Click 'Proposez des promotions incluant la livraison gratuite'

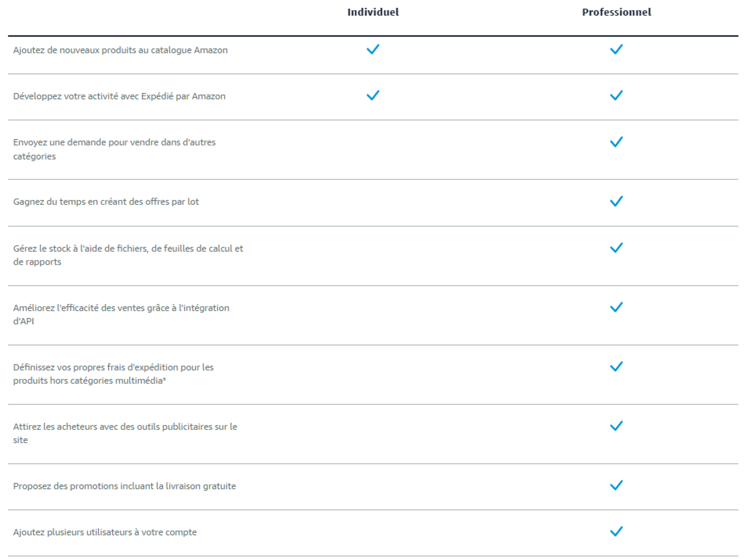[124, 486]
